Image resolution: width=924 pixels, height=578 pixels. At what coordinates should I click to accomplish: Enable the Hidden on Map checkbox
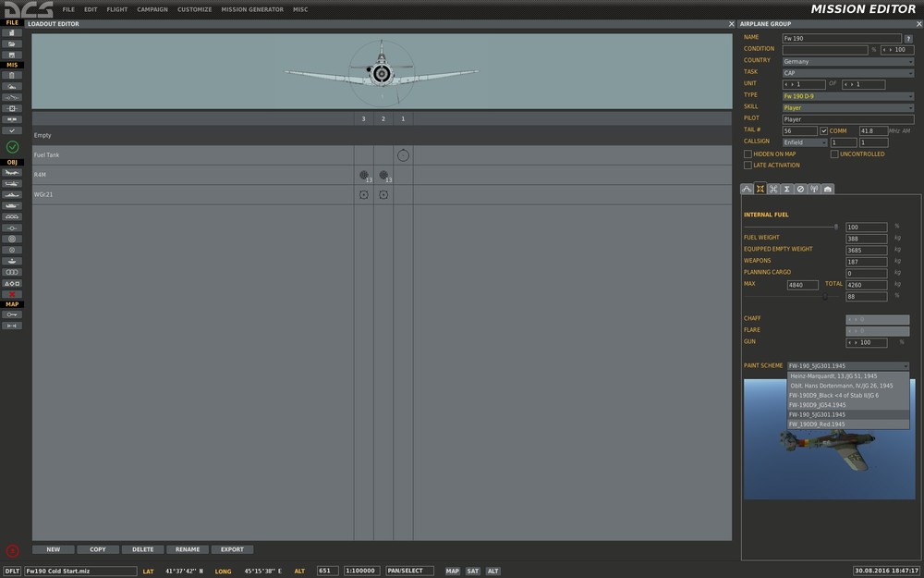[x=748, y=154]
